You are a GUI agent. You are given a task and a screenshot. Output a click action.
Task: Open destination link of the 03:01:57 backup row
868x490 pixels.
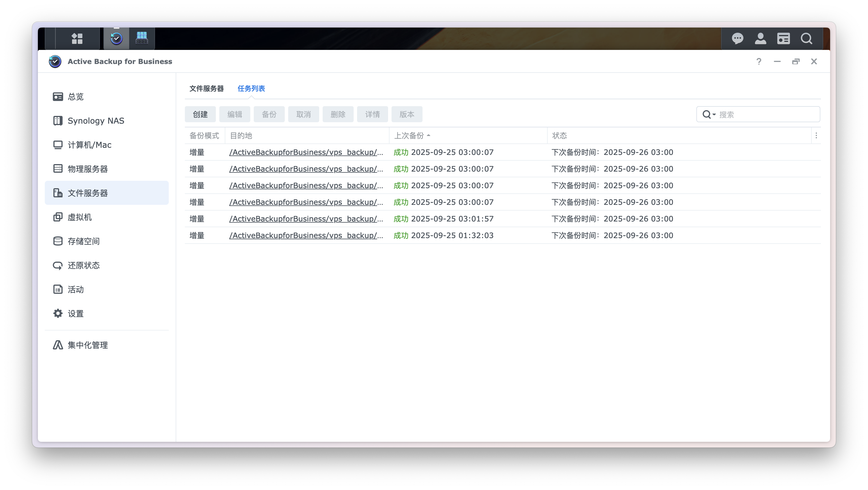click(306, 219)
